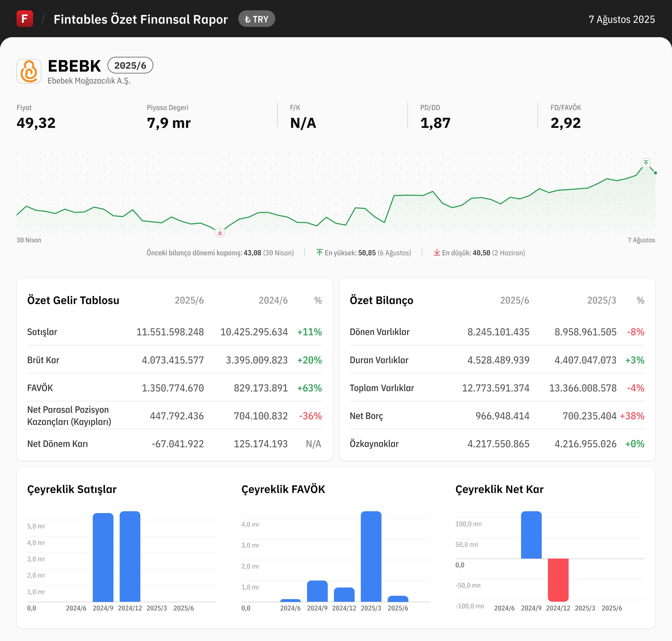The height and width of the screenshot is (641, 672).
Task: Click the Özet Bilanço heading
Action: 381,300
